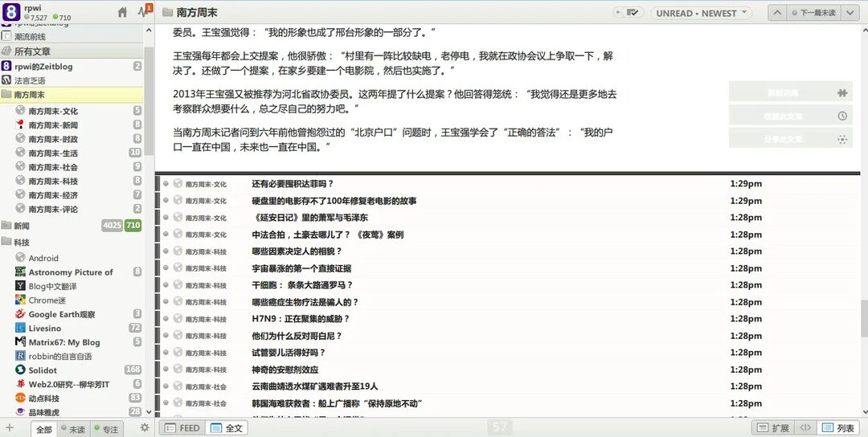Switch to the FEED view tab

(182, 428)
